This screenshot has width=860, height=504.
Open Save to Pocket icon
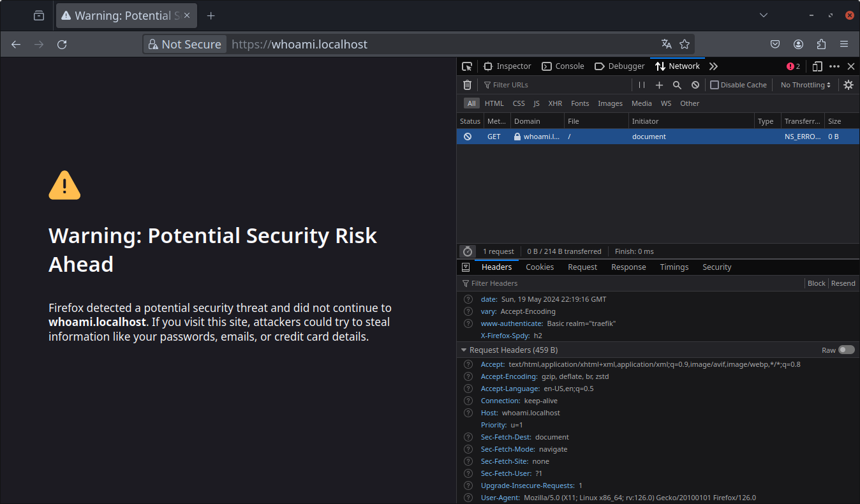[775, 44]
